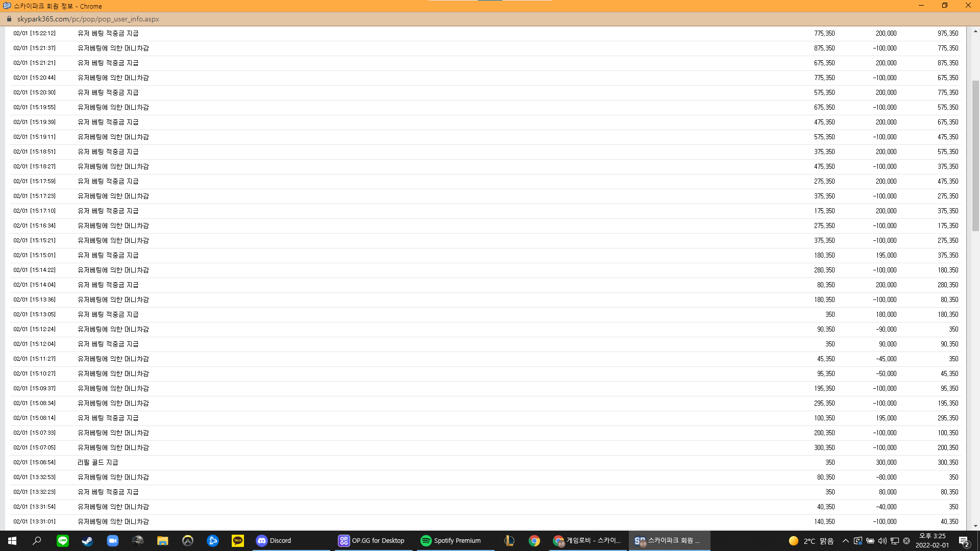Click the Windows Start button
This screenshot has width=980, height=551.
[x=12, y=541]
